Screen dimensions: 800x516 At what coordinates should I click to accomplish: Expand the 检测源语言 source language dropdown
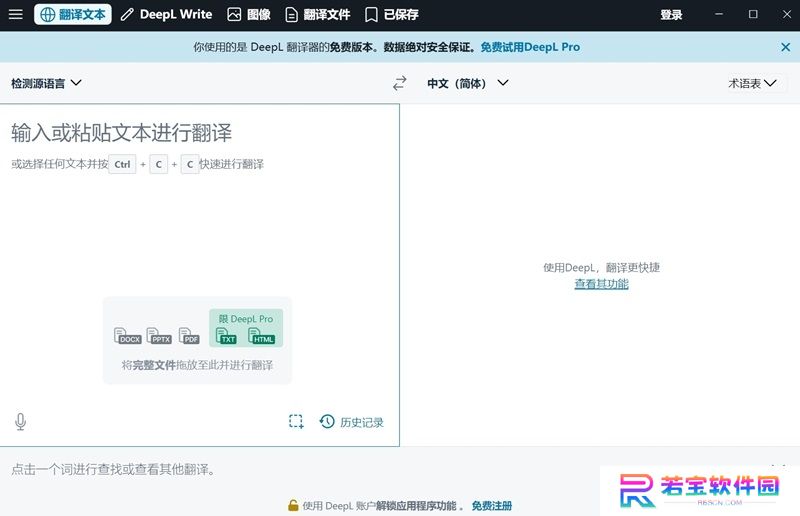pos(46,83)
